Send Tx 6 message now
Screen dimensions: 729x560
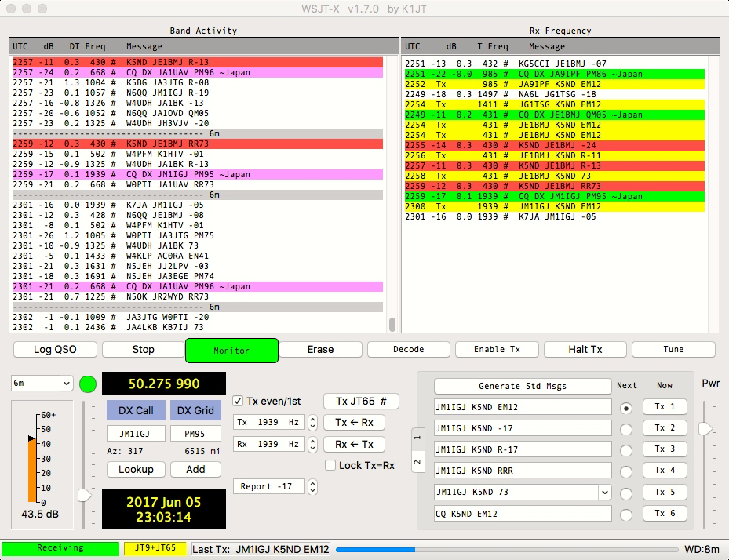click(665, 513)
